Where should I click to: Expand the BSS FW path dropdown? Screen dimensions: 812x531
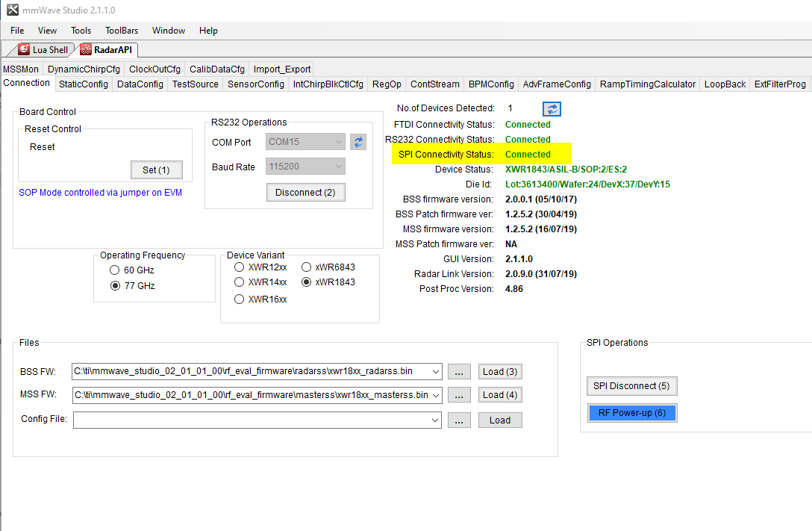[436, 371]
